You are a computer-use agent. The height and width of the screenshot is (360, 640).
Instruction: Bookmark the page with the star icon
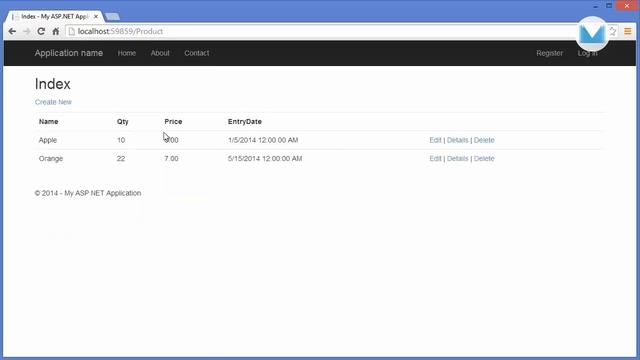point(612,31)
